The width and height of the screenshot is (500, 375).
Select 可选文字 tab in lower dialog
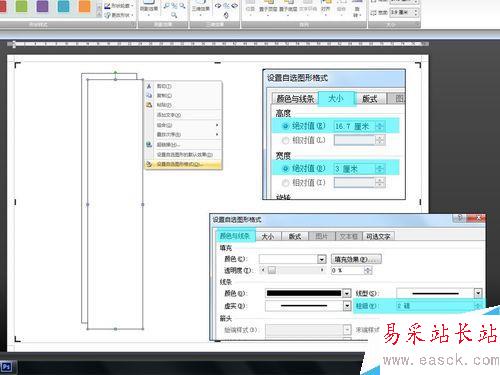click(x=378, y=236)
